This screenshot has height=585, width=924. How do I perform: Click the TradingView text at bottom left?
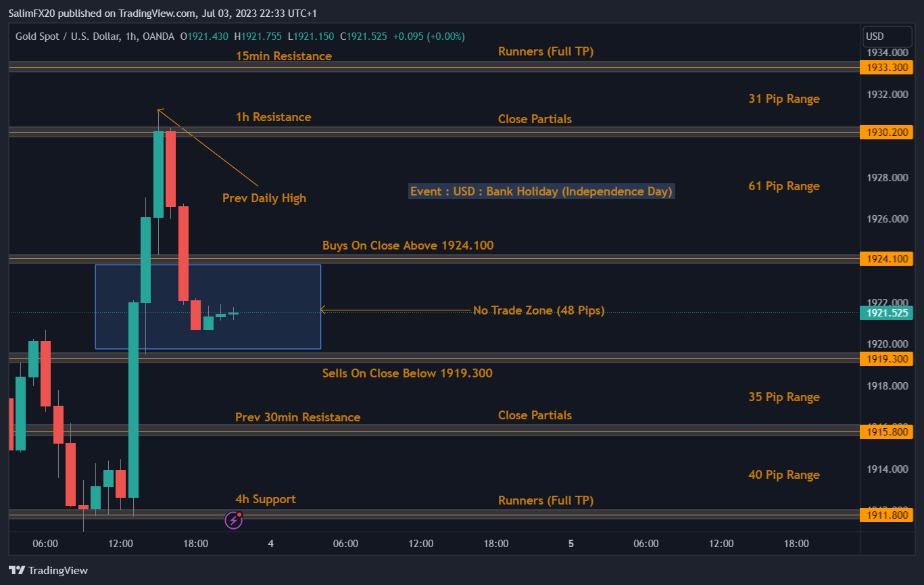coord(57,570)
